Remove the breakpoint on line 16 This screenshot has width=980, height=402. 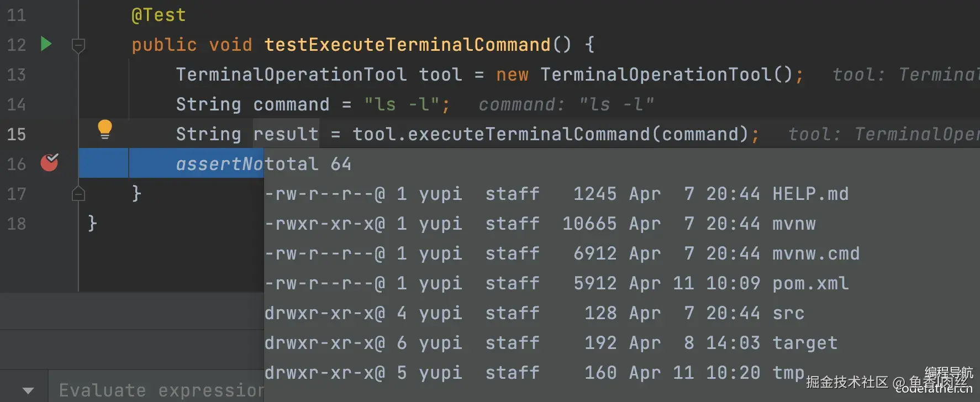click(49, 162)
